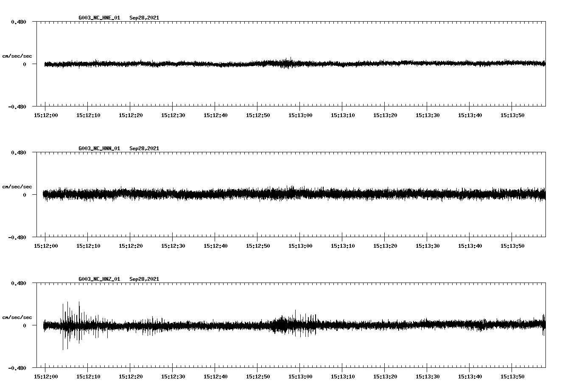Click the HNZ trace burst near 15:13:00
This screenshot has height=392, width=576.
295,325
